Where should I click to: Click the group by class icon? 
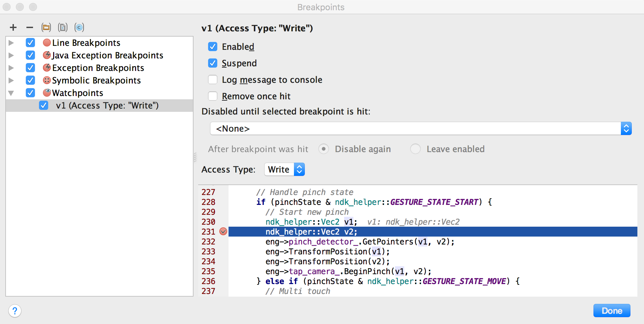pos(79,27)
